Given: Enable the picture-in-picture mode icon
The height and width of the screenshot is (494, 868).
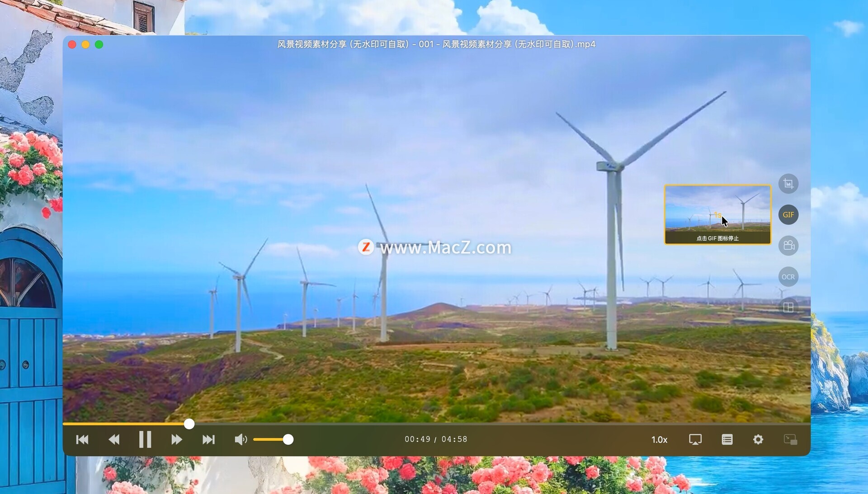Looking at the screenshot, I should tap(790, 440).
